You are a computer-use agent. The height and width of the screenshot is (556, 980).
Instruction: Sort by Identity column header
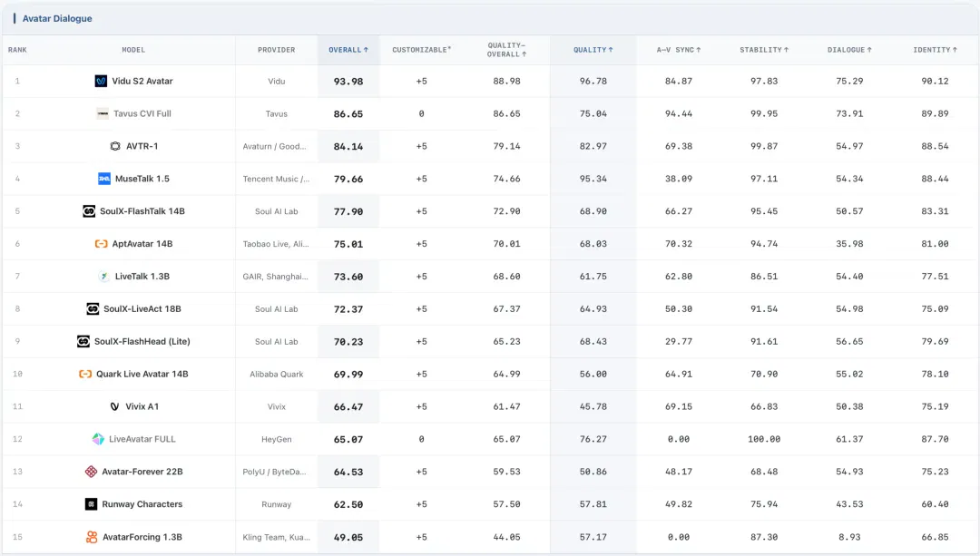(935, 50)
